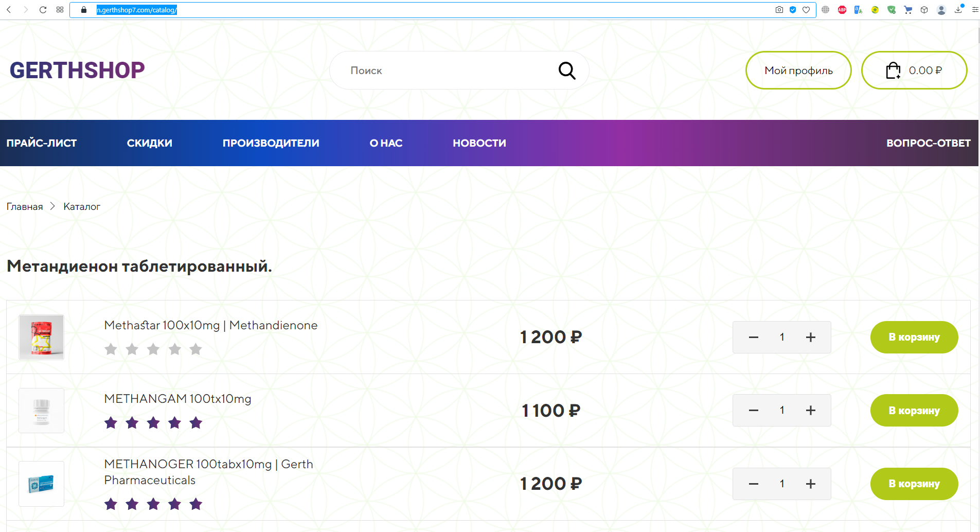Decrease METHANGAM quantity with minus button
The height and width of the screenshot is (532, 980).
click(x=754, y=411)
